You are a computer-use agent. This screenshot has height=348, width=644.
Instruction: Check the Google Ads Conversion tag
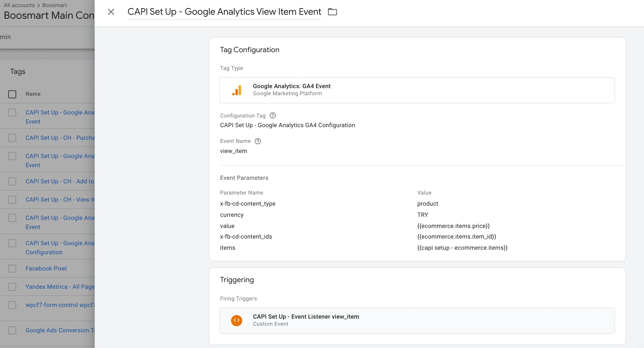[x=12, y=330]
